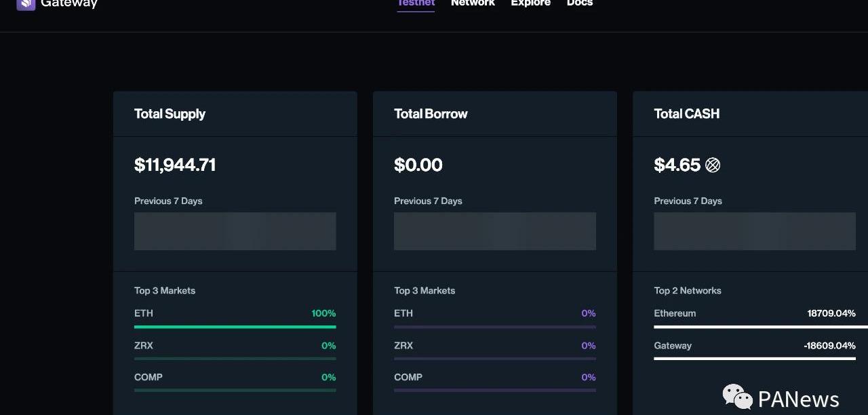The height and width of the screenshot is (415, 868).
Task: Click the Ethereum network row in Total CASH
Action: click(755, 318)
